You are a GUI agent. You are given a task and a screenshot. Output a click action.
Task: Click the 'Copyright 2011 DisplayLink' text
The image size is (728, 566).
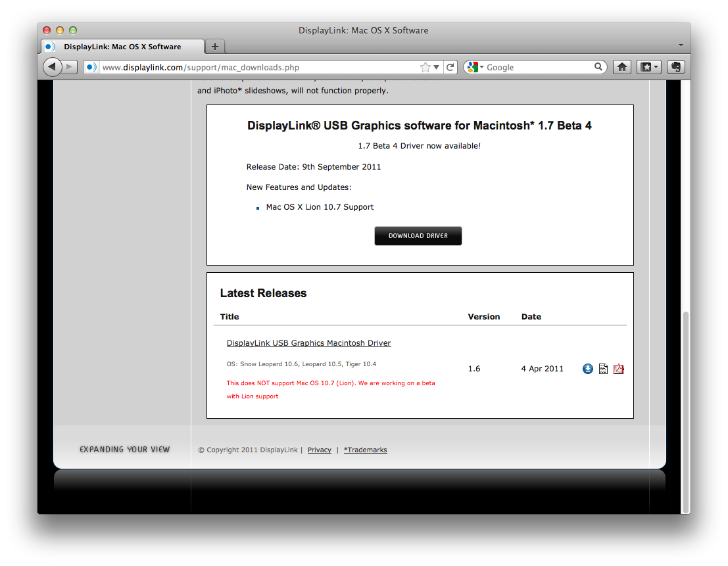[248, 450]
